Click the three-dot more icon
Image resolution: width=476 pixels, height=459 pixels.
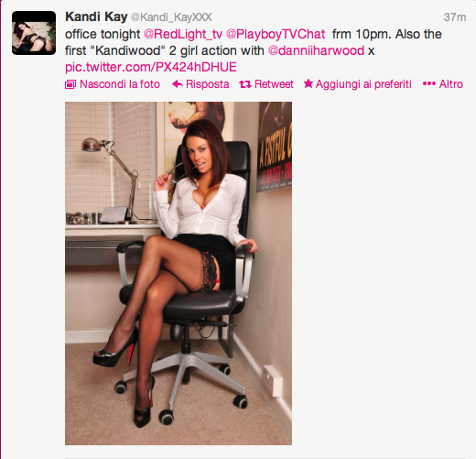tap(429, 83)
